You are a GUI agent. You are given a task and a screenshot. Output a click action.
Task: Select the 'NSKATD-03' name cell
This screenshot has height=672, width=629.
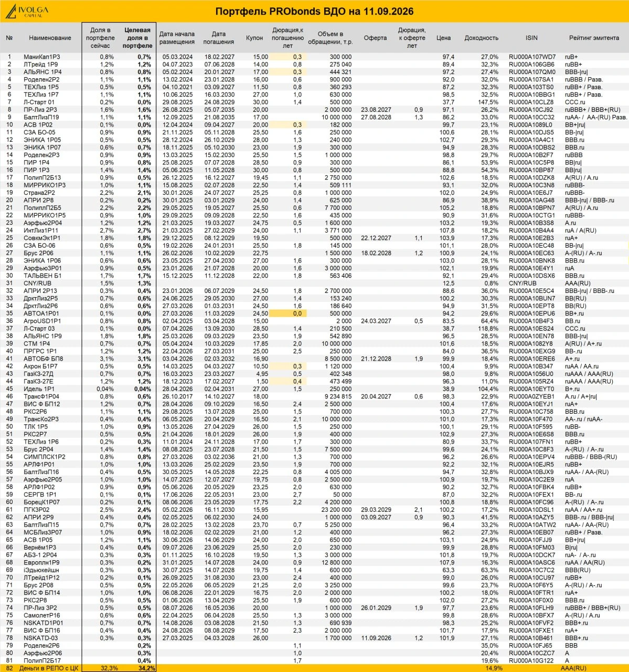click(41, 638)
